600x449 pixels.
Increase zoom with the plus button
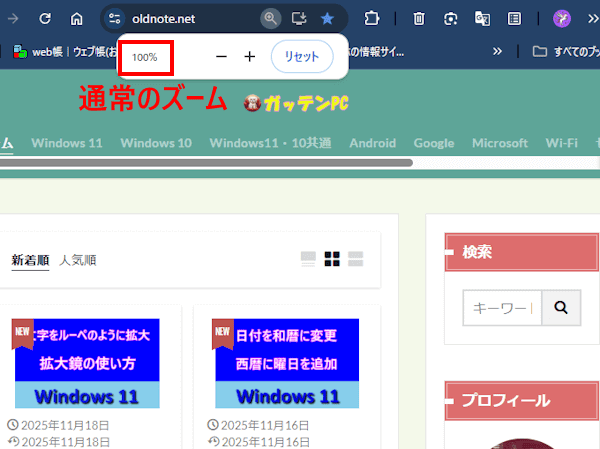[x=249, y=57]
